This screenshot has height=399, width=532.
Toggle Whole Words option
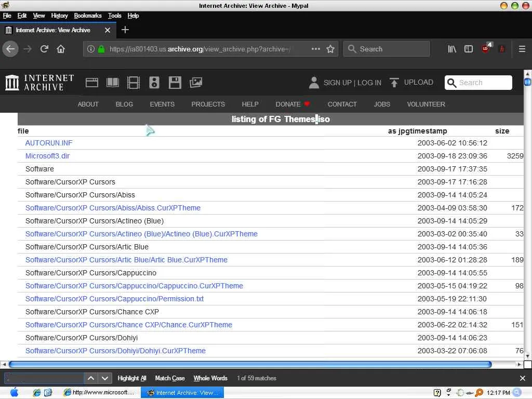(x=210, y=378)
